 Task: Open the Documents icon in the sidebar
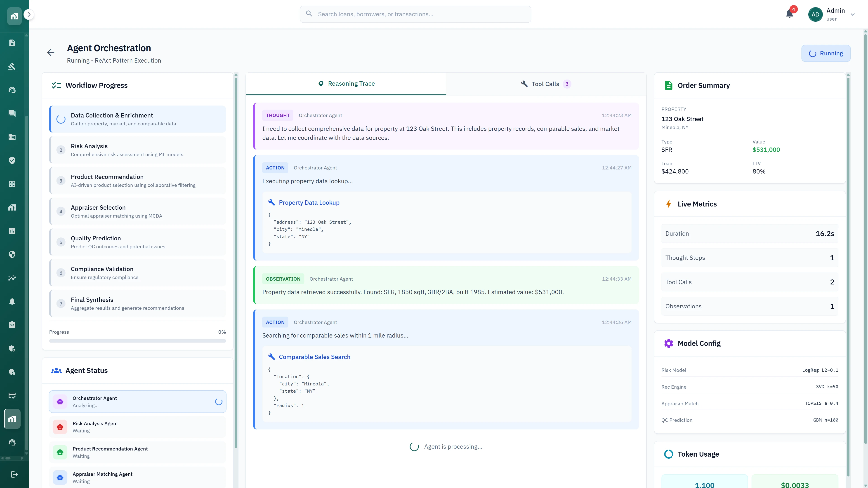click(x=12, y=43)
